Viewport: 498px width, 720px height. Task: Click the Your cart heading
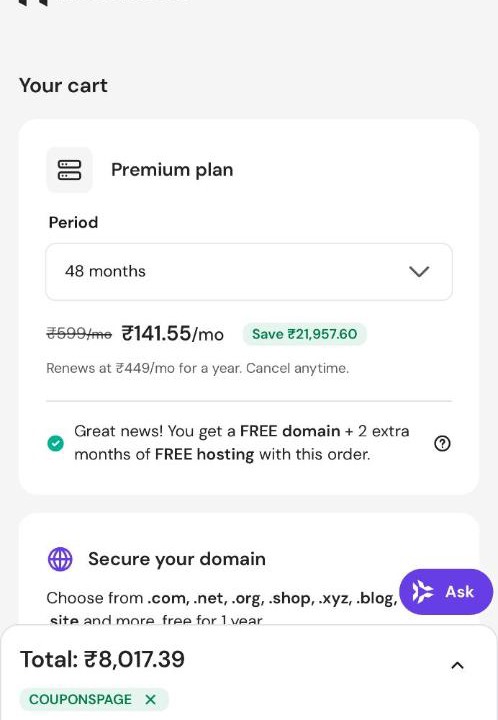[x=63, y=85]
